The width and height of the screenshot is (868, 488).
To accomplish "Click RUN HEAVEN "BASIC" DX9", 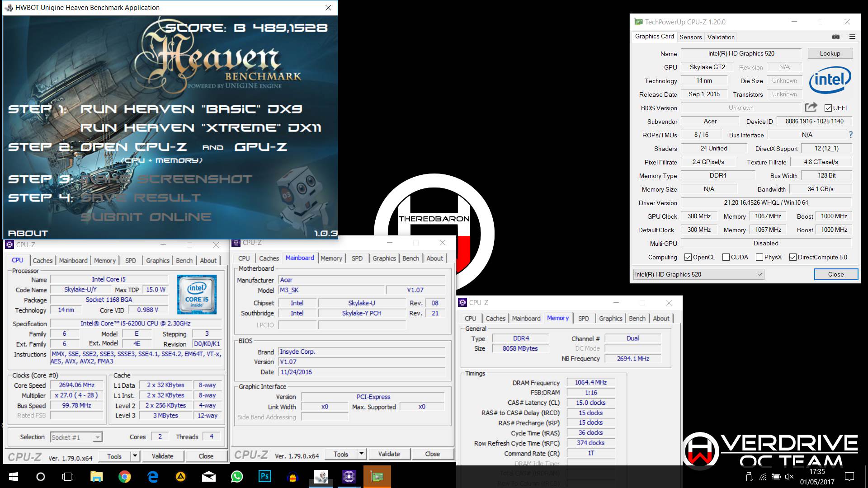I will tap(191, 109).
